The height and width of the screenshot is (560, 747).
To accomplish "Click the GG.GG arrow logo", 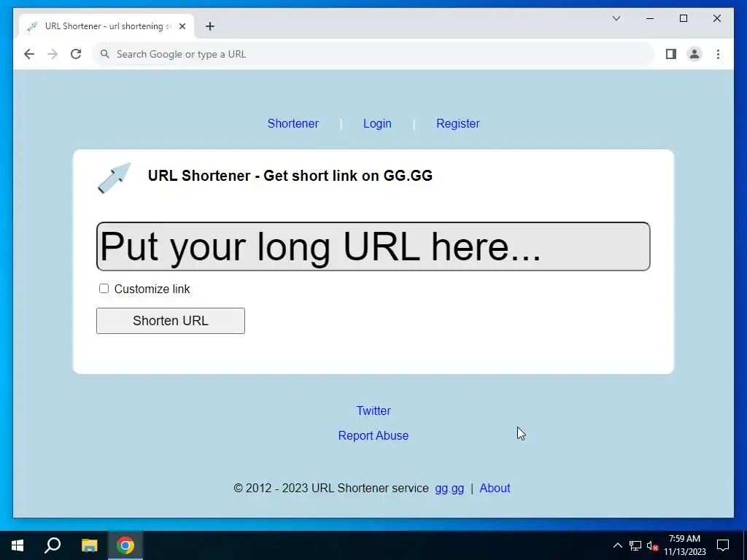I will point(115,178).
